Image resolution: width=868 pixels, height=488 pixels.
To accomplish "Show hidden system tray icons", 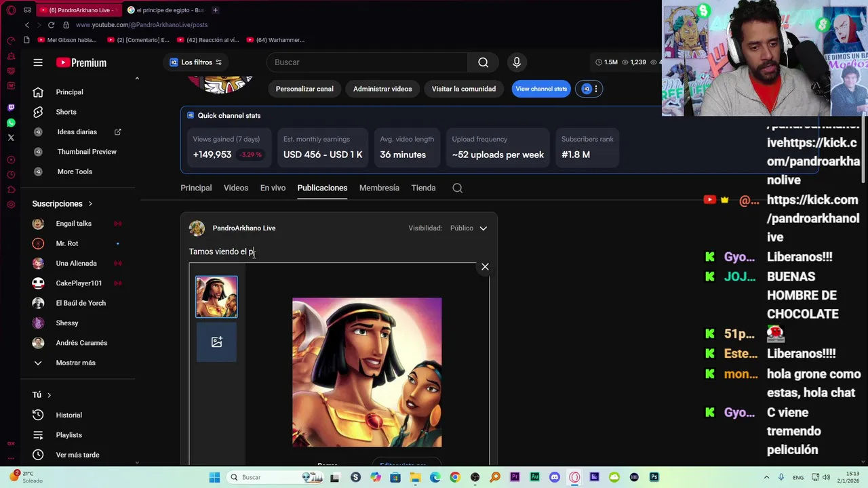I will point(767,477).
